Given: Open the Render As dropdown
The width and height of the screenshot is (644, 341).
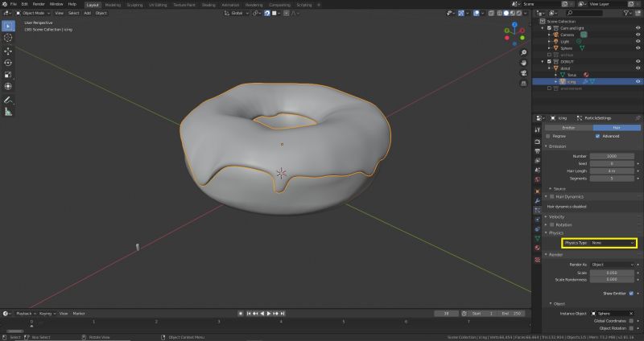Looking at the screenshot, I should click(x=612, y=265).
